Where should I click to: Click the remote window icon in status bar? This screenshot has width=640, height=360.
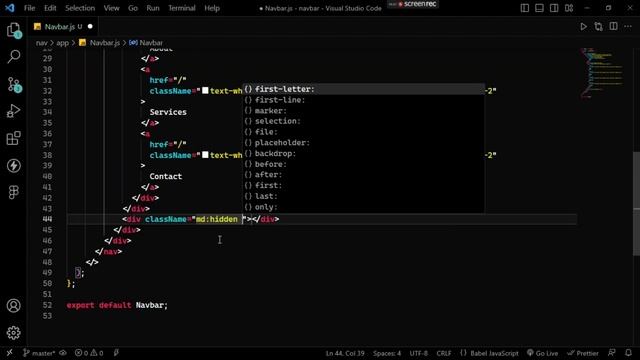pos(9,353)
